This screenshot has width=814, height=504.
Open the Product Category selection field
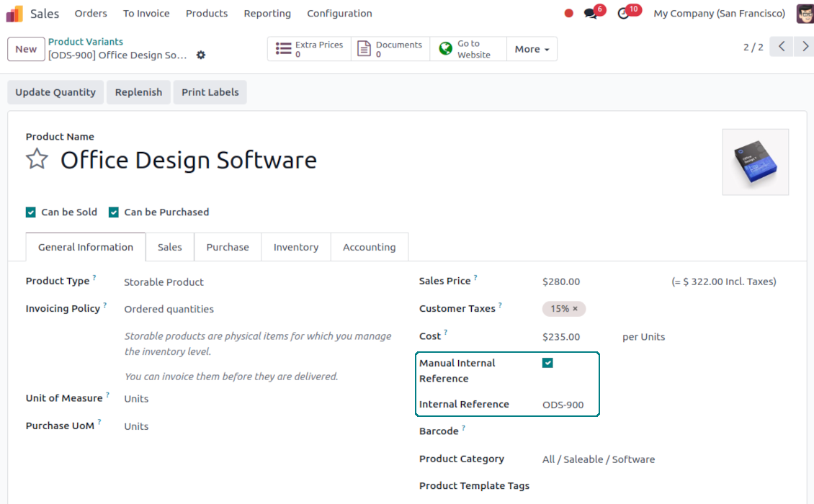(598, 459)
